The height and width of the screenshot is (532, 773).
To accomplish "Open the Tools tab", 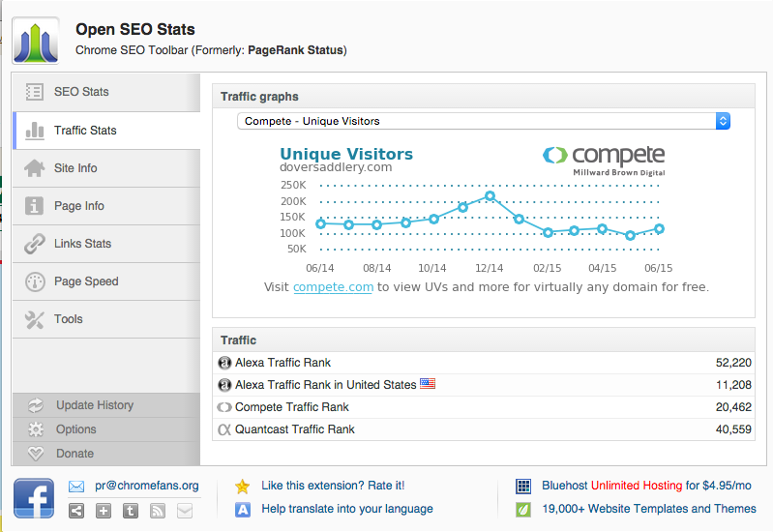I will pos(106,319).
